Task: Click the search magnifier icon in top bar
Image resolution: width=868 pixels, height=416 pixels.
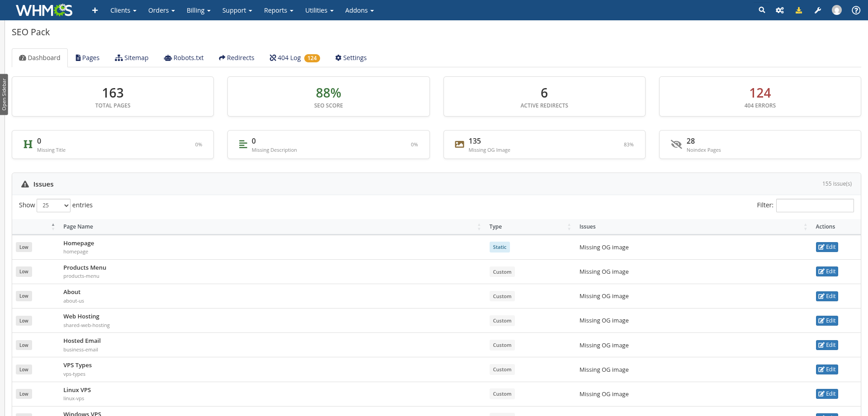Action: tap(762, 10)
